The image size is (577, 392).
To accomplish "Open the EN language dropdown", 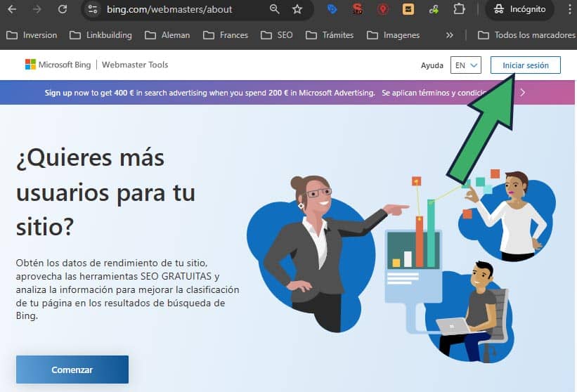I will click(x=466, y=65).
